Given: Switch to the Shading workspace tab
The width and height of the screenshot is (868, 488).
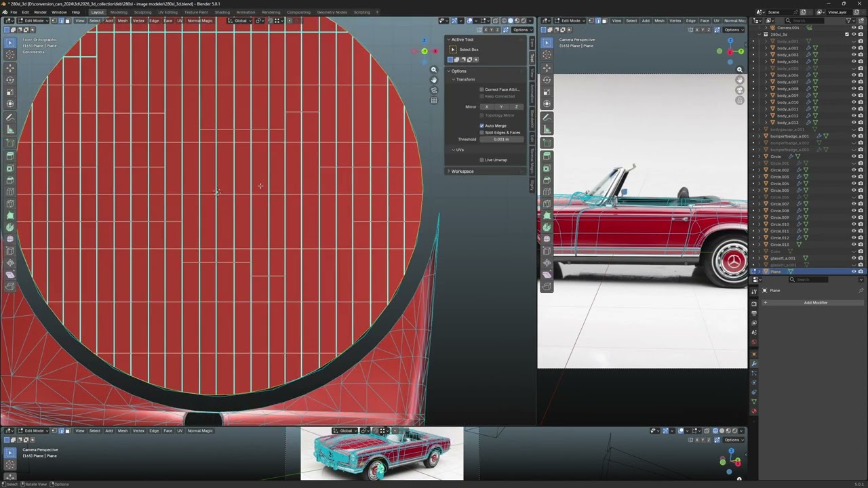Looking at the screenshot, I should [x=222, y=12].
